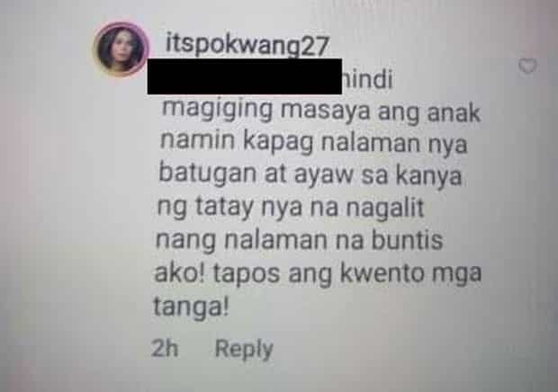
Task: Click the final word "tanga!"
Action: point(191,306)
